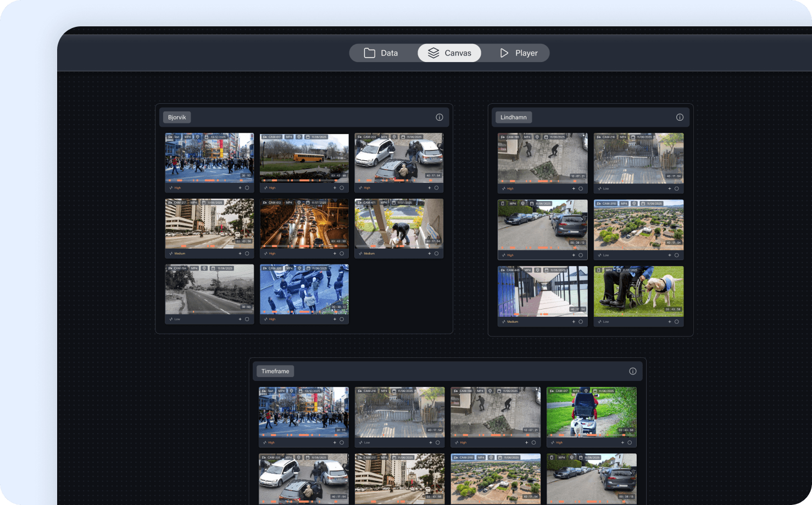812x505 pixels.
Task: Click Medium activity label on CAM-217 Bjorvik
Action: point(180,254)
